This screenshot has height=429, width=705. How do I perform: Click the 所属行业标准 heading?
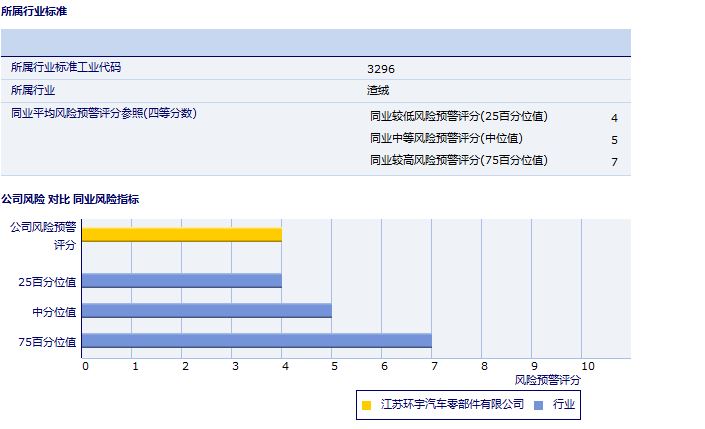click(34, 11)
